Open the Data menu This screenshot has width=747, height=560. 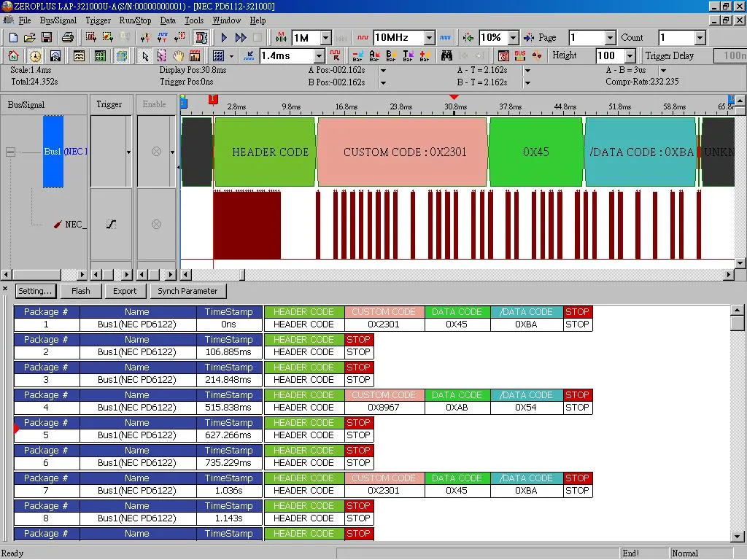pos(168,20)
